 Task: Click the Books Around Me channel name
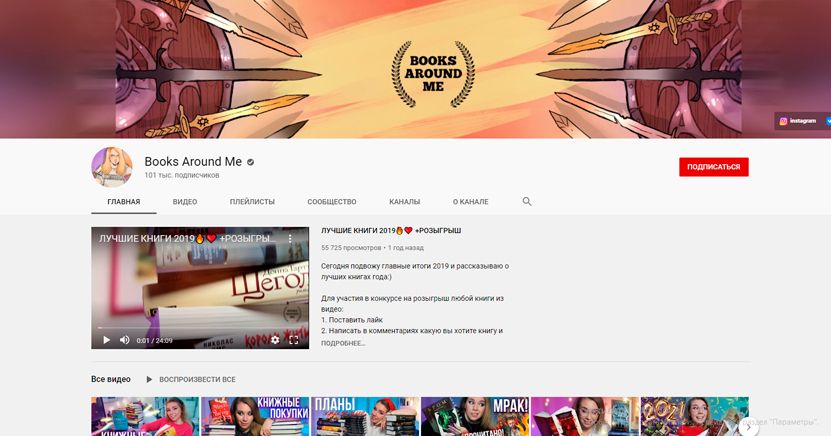pyautogui.click(x=193, y=162)
